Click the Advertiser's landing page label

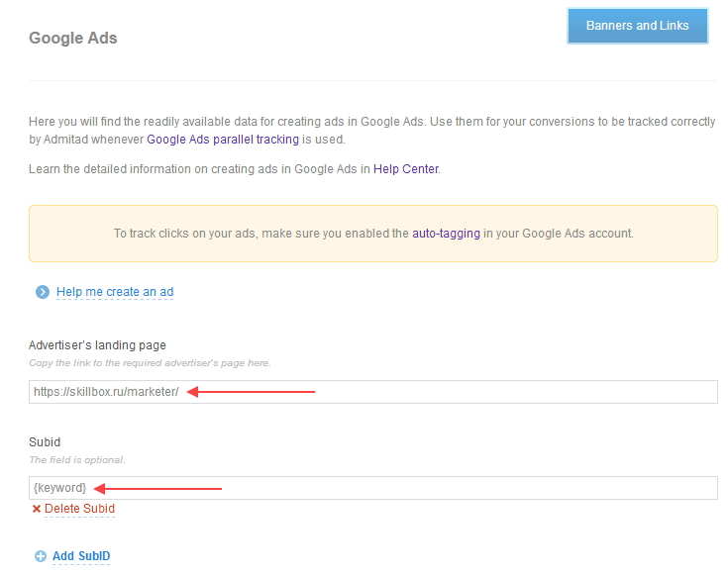click(97, 345)
